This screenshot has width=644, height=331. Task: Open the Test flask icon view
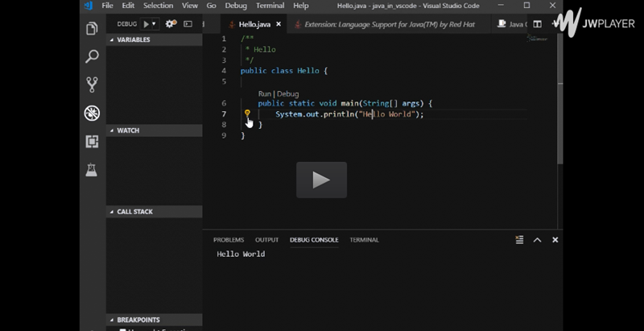[x=92, y=169]
